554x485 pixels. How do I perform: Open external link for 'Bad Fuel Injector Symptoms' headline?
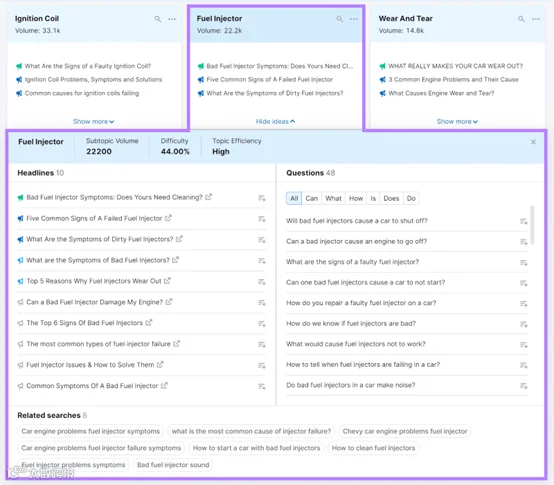tap(208, 197)
